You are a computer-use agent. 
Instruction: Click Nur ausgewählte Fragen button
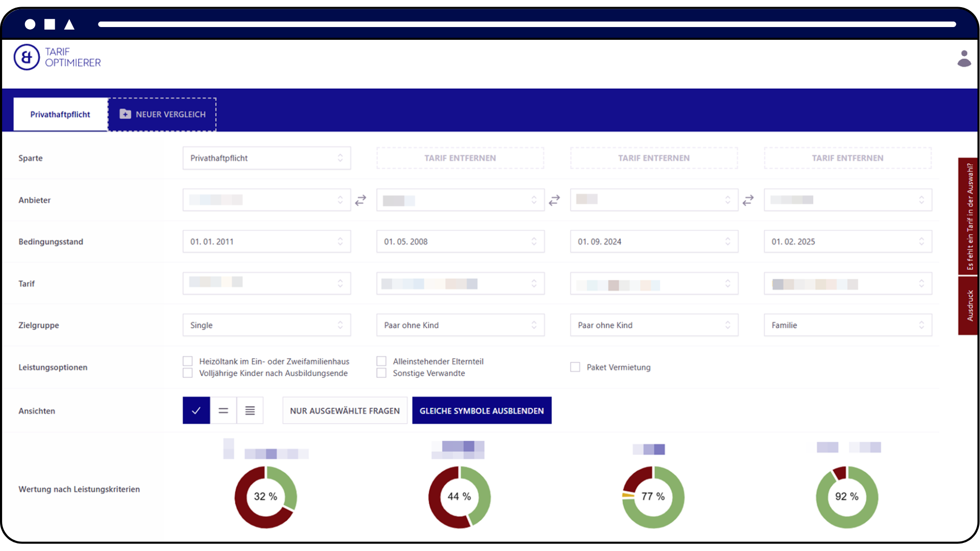pos(345,411)
